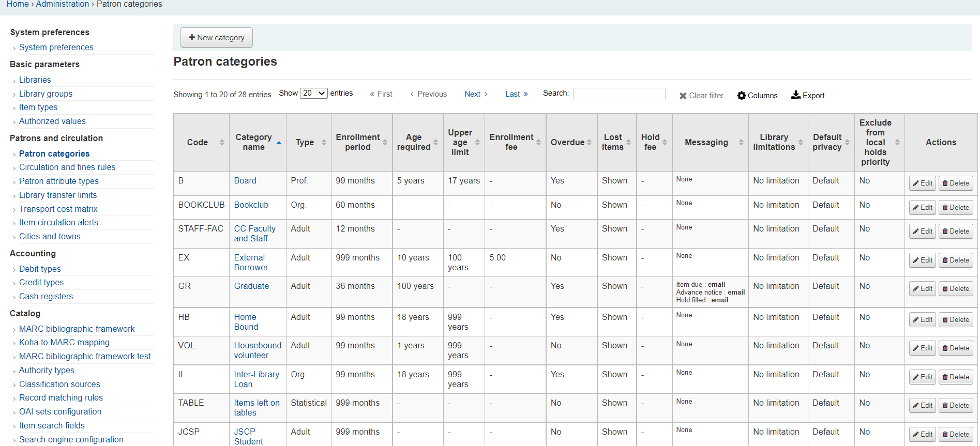This screenshot has width=980, height=446.
Task: Sort by Messaging column arrows
Action: click(741, 142)
